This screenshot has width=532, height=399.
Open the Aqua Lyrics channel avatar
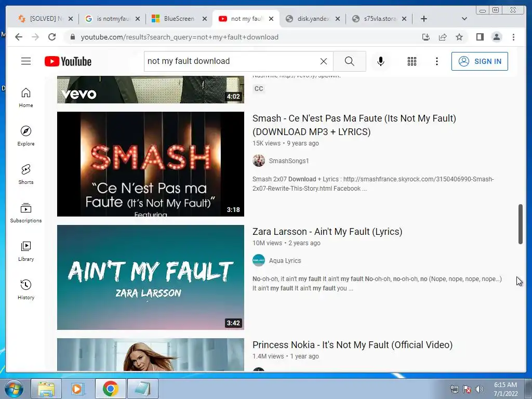coord(259,260)
